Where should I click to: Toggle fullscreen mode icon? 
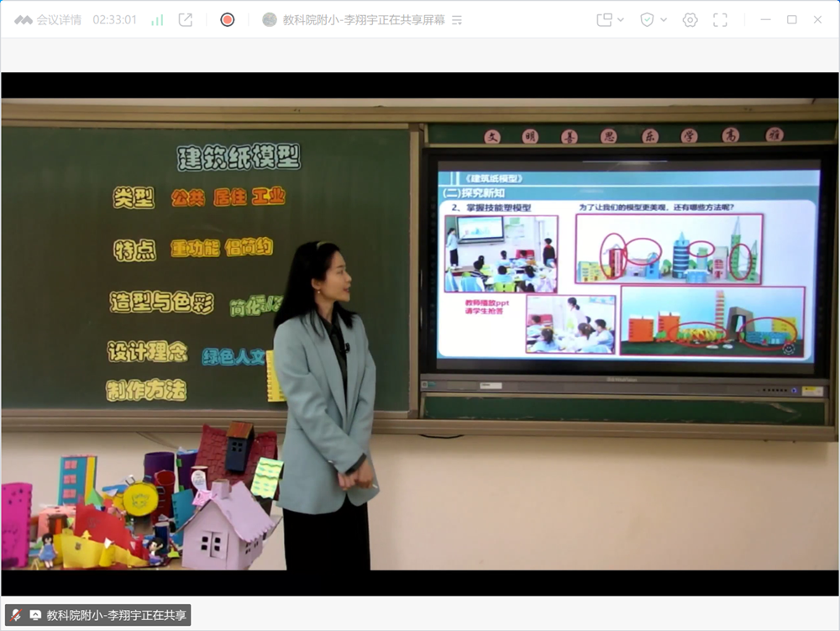click(720, 20)
